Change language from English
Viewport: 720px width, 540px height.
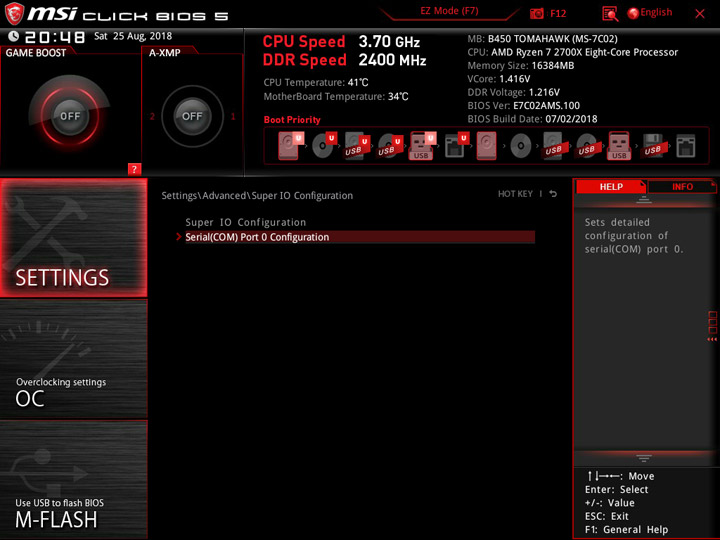(x=656, y=12)
